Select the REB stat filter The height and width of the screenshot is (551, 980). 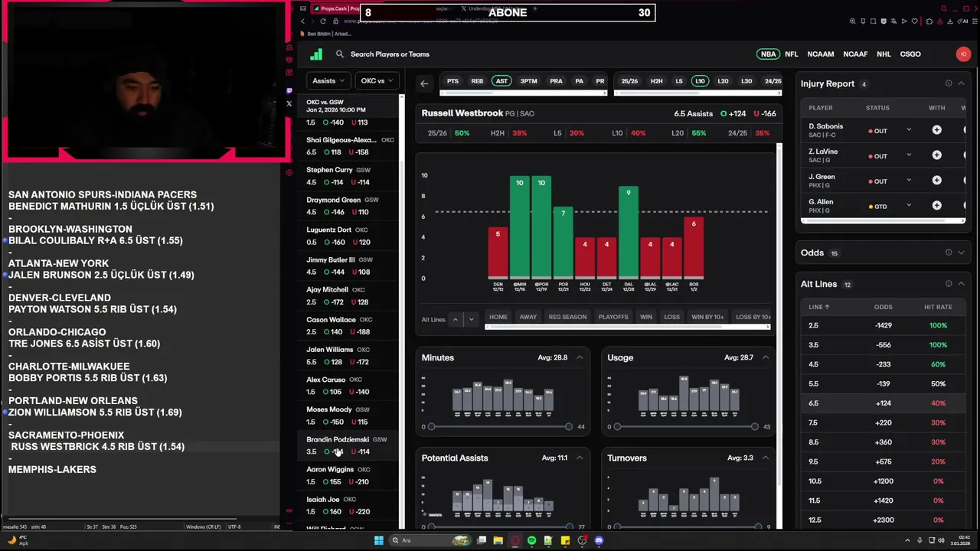[x=477, y=81]
